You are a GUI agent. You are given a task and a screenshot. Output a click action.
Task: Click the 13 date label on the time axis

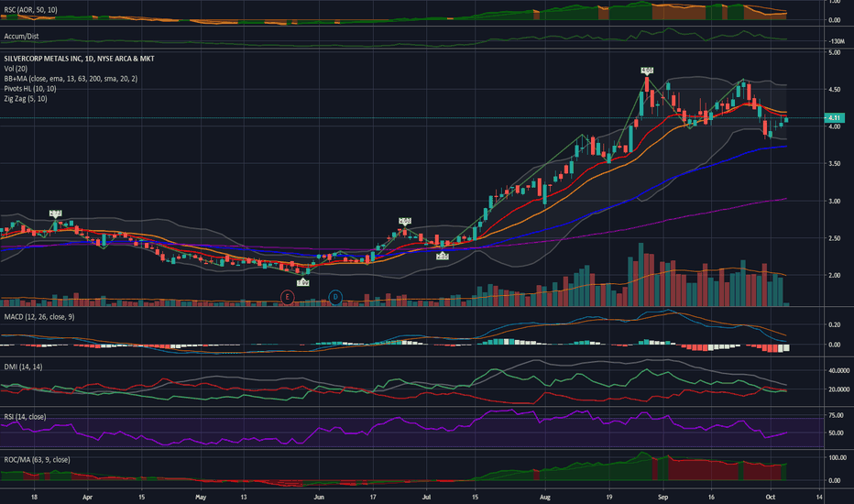pyautogui.click(x=244, y=497)
